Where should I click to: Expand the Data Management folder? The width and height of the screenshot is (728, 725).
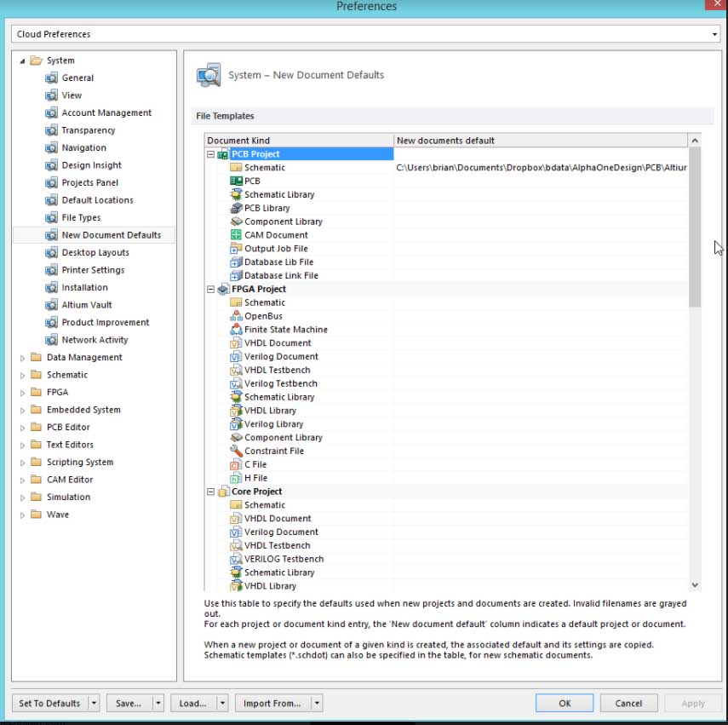coord(23,358)
